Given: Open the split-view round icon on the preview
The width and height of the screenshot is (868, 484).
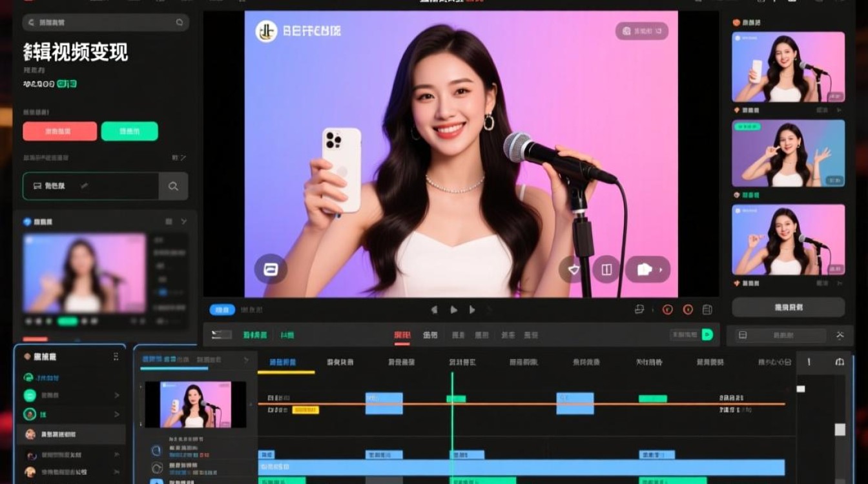Looking at the screenshot, I should [x=606, y=270].
